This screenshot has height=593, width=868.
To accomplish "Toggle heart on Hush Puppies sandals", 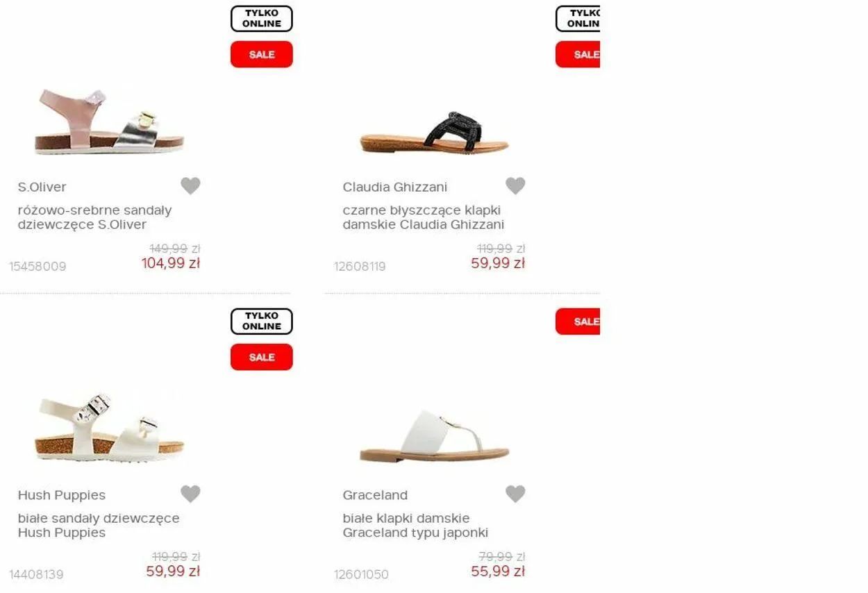I will point(190,494).
